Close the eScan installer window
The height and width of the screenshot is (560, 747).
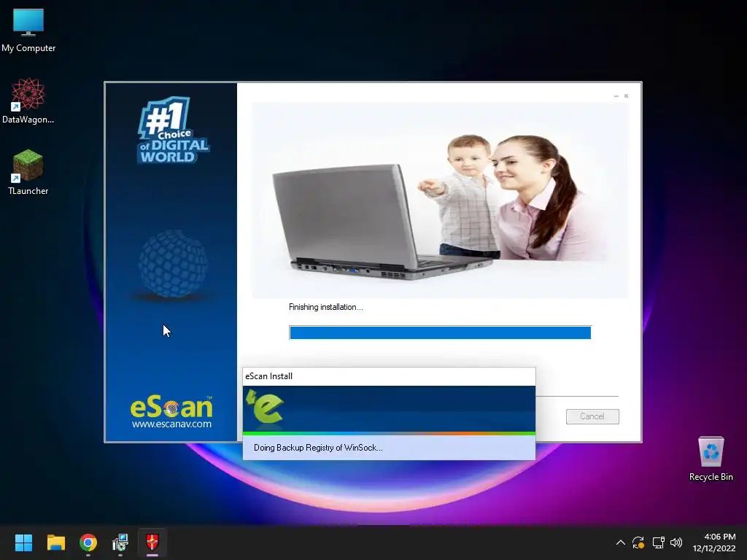[626, 96]
